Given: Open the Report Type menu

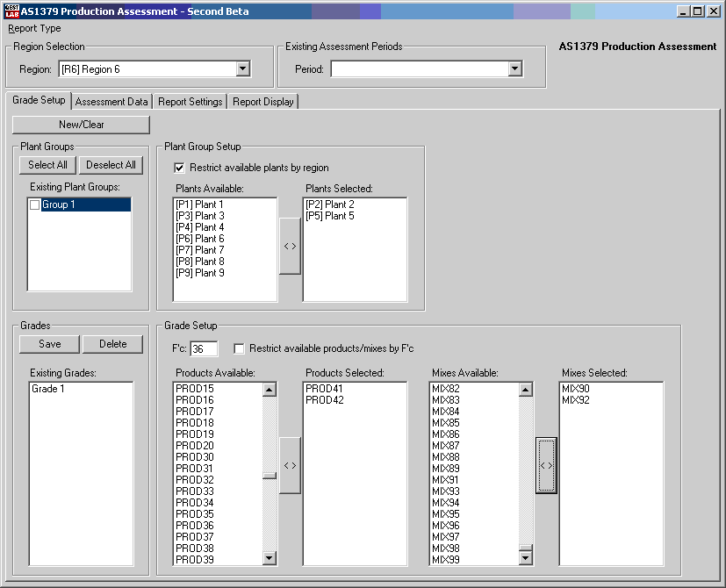Looking at the screenshot, I should pos(35,28).
